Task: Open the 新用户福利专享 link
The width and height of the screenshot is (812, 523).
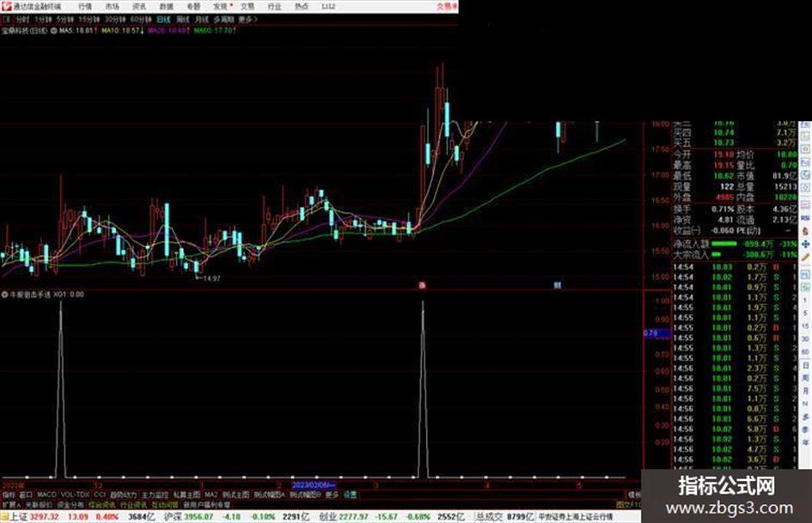Action: 207,504
